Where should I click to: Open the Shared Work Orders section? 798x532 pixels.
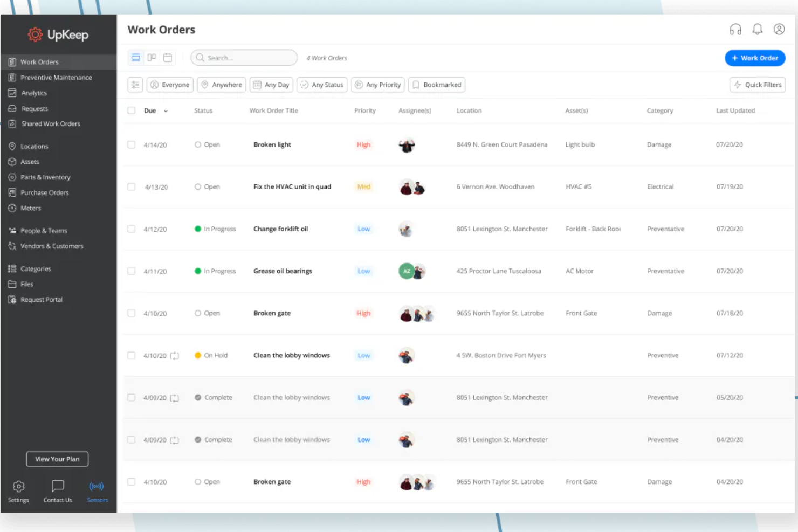pos(51,123)
